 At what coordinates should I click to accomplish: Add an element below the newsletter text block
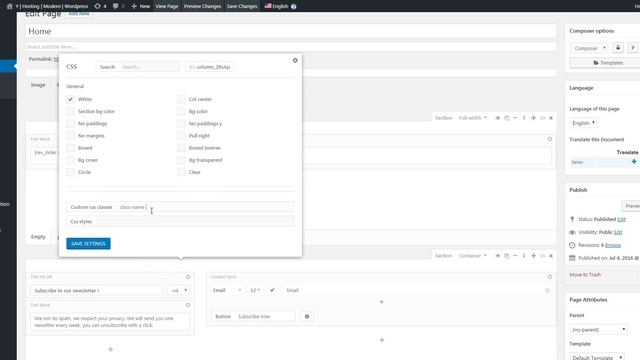tap(111, 349)
